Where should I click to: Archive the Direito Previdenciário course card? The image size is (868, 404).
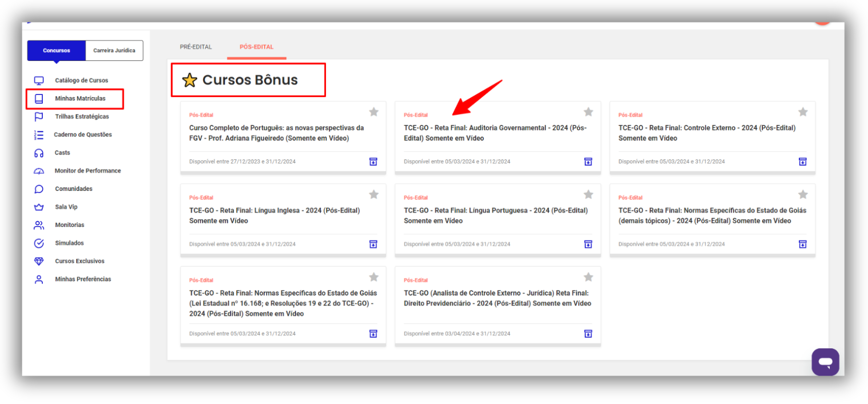tap(588, 334)
